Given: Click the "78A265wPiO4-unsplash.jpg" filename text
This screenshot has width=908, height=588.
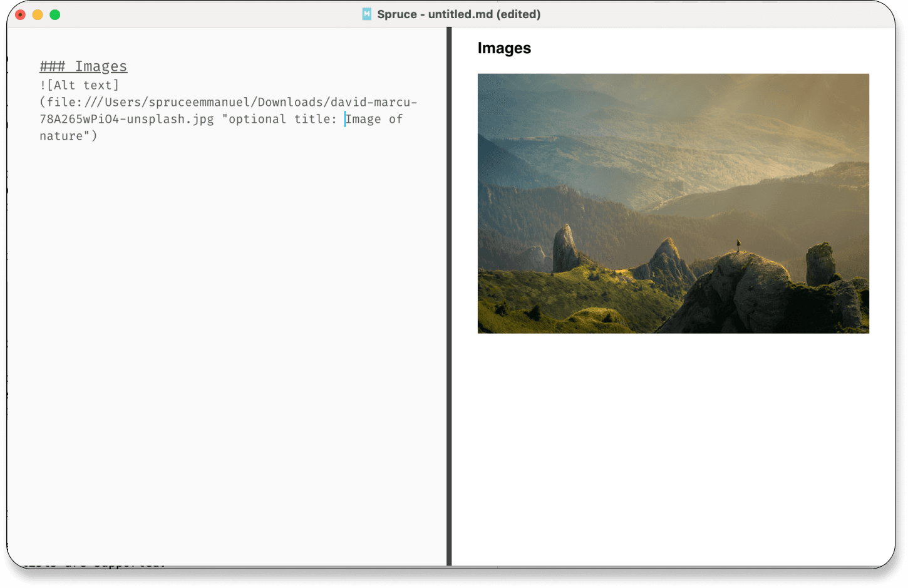Looking at the screenshot, I should click(x=126, y=119).
